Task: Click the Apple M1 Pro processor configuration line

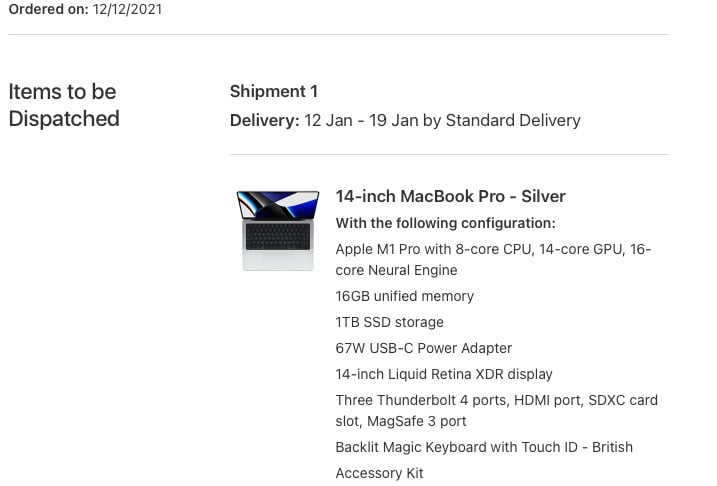Action: tap(493, 259)
